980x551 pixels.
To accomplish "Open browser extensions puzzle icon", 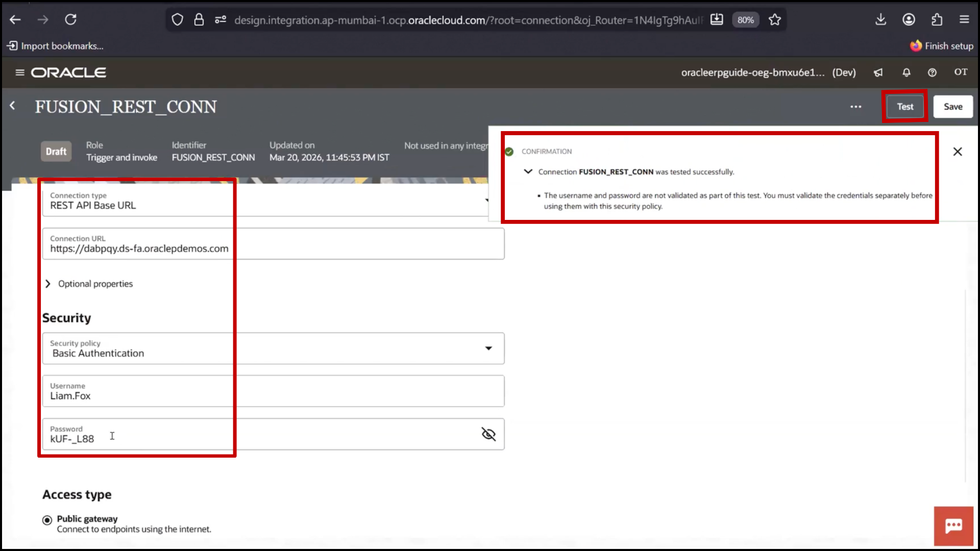I will [937, 20].
